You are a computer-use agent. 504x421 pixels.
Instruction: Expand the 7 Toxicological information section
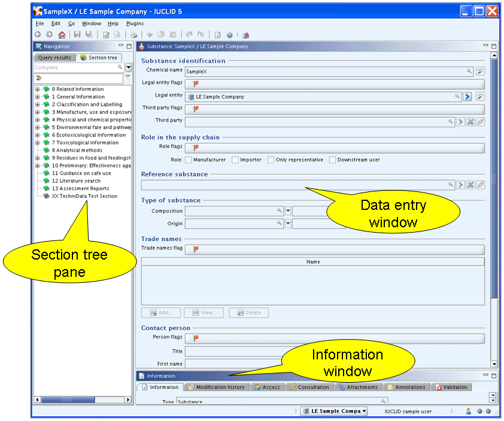[38, 142]
